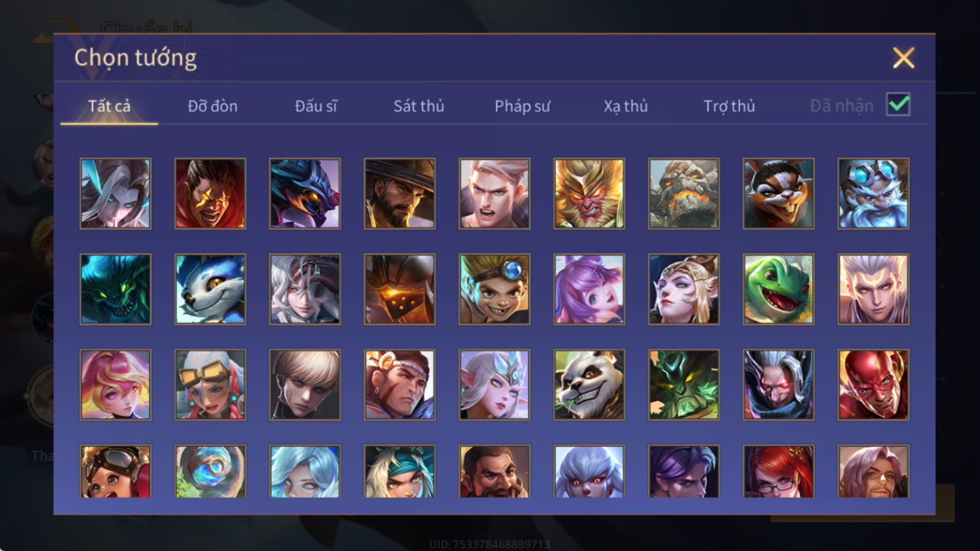The width and height of the screenshot is (980, 551).
Task: Show the Sát thủ hero category
Action: point(419,106)
